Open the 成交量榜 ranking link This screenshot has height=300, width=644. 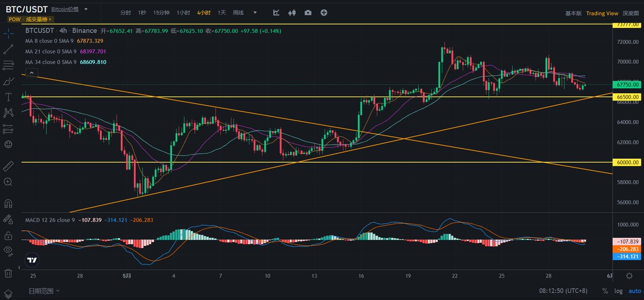tap(38, 19)
